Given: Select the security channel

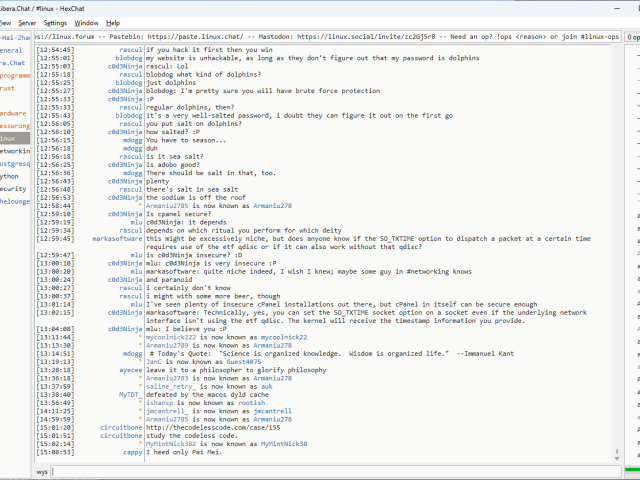Looking at the screenshot, I should point(13,188).
